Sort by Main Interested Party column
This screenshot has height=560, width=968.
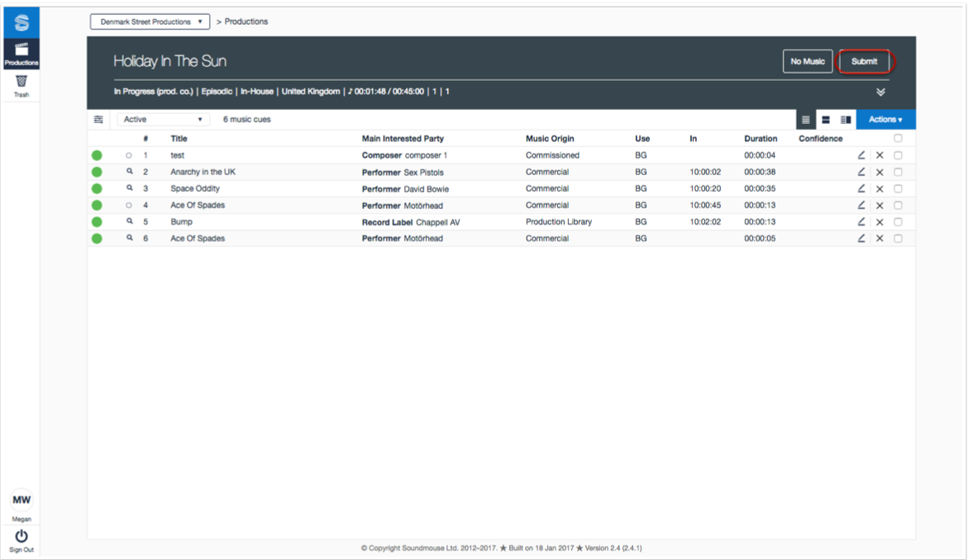coord(403,139)
